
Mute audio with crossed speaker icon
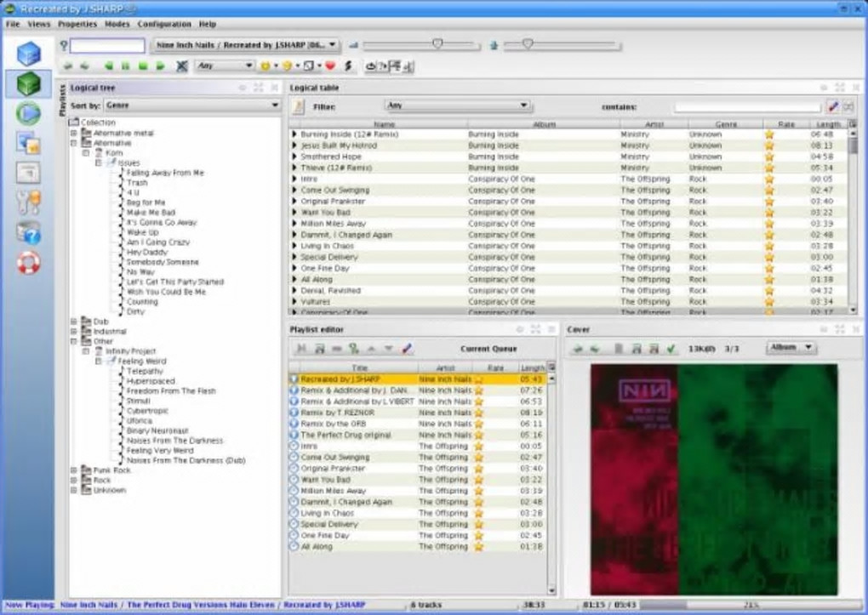tap(181, 65)
